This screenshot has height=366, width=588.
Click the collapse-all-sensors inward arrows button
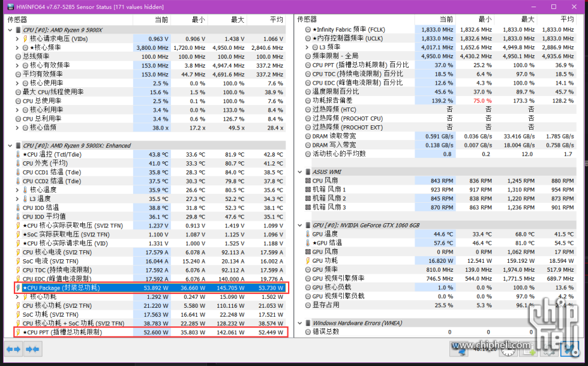32,349
